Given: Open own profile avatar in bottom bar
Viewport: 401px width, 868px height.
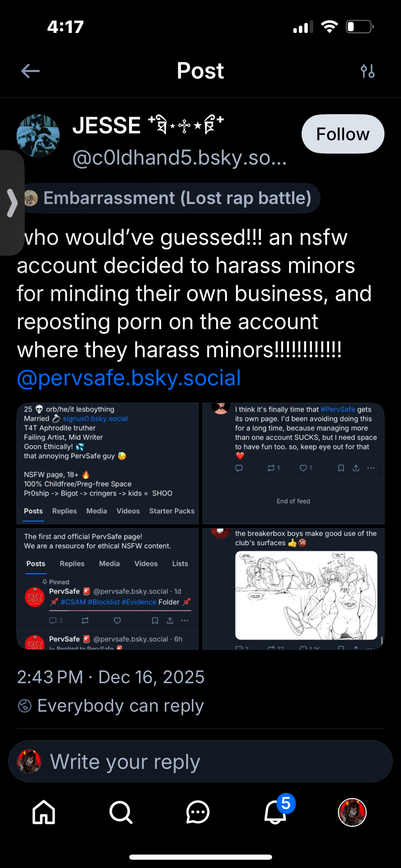Looking at the screenshot, I should click(352, 812).
